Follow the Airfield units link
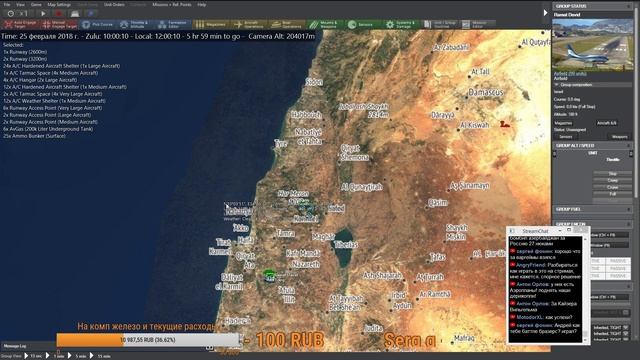Viewport: 640px width, 360px height. [570, 74]
